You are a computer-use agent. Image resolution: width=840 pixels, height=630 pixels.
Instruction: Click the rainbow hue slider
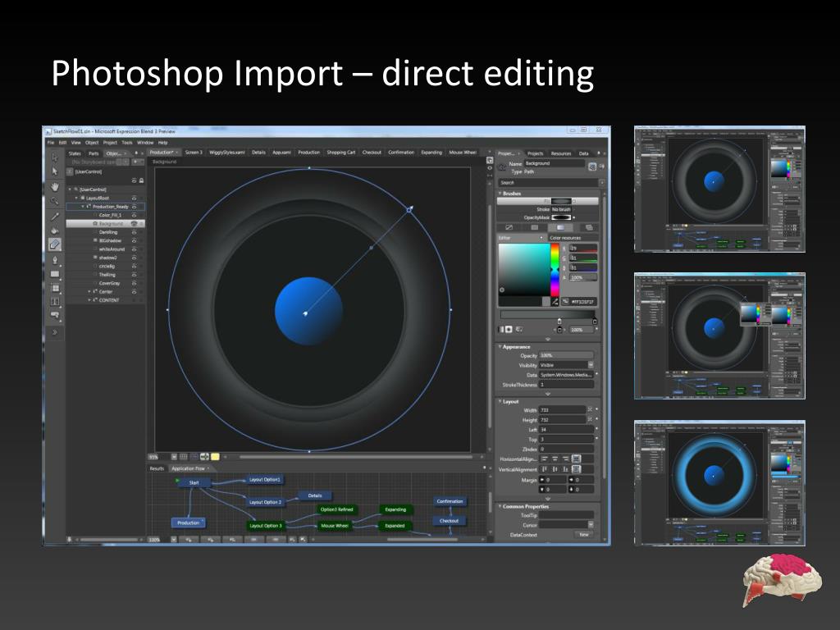[x=555, y=269]
